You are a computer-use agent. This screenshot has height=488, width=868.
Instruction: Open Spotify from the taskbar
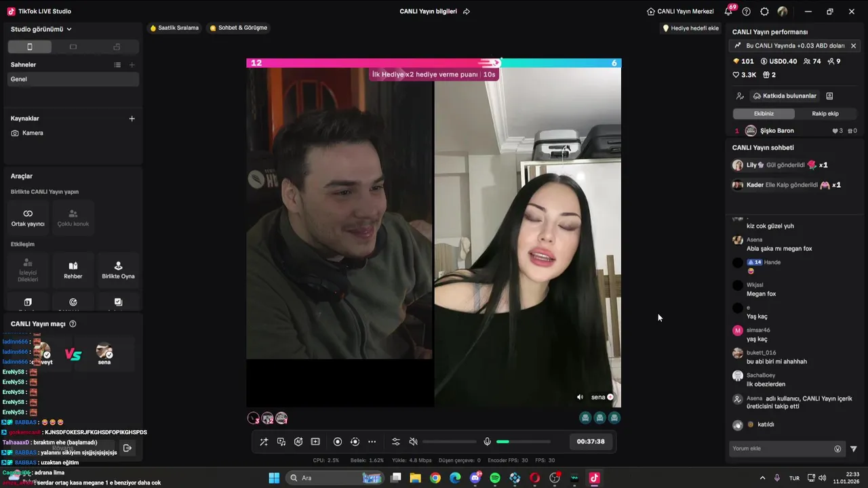click(x=495, y=478)
